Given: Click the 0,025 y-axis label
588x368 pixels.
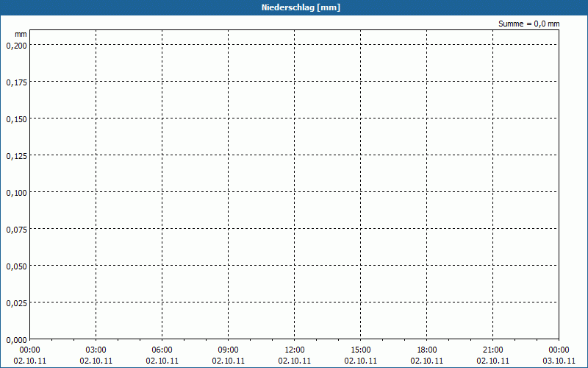Looking at the screenshot, I should pyautogui.click(x=16, y=302).
